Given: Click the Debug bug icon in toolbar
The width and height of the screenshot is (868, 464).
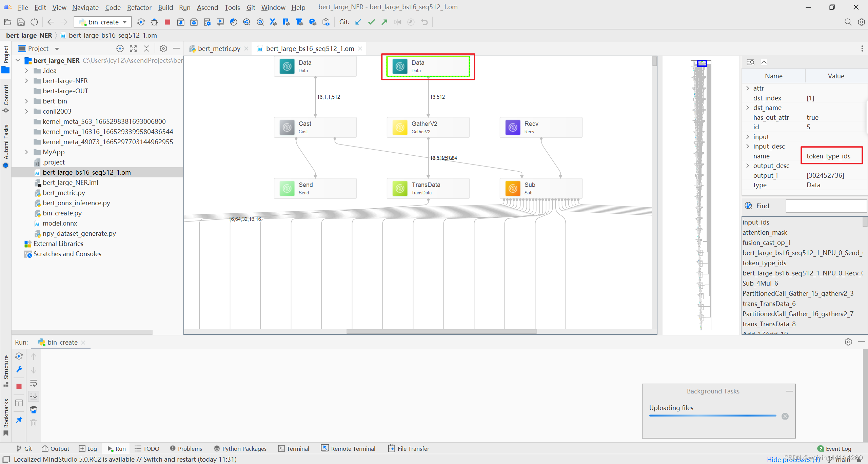Looking at the screenshot, I should point(154,22).
